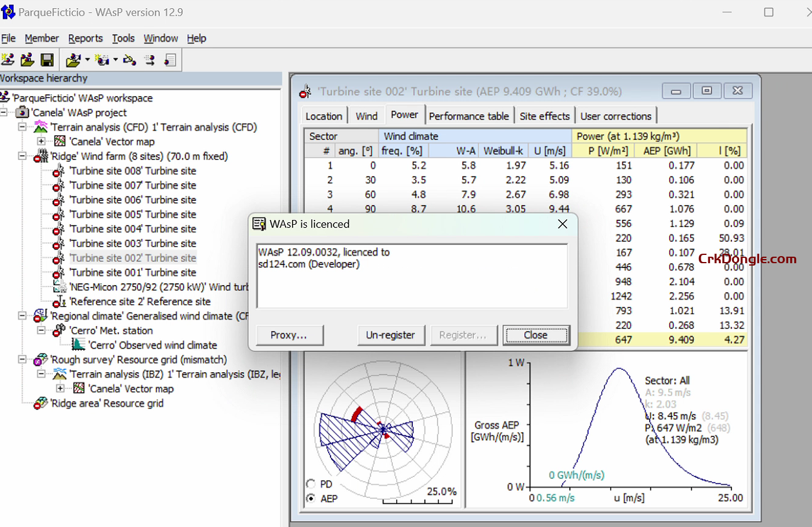Select the 'Cerro' Observed wind climate icon

click(78, 345)
